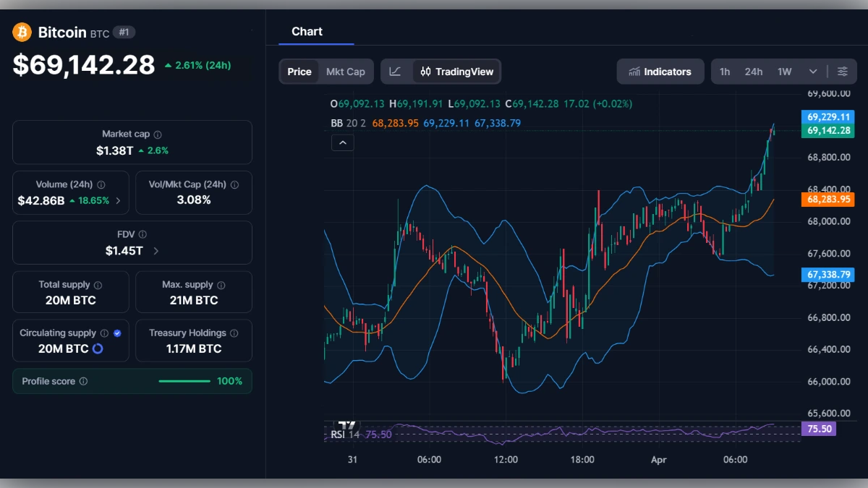Select the Price tab
The height and width of the screenshot is (488, 868).
tap(299, 71)
